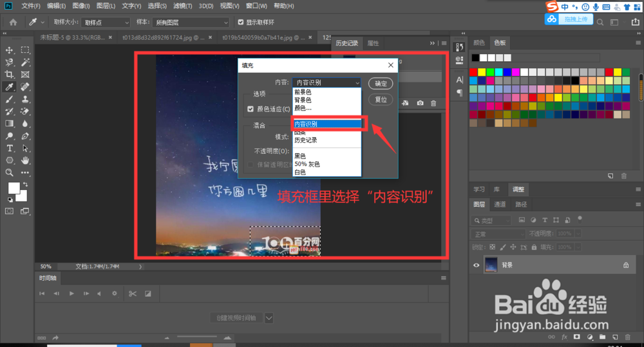
Task: Open the Image menu
Action: click(x=81, y=6)
